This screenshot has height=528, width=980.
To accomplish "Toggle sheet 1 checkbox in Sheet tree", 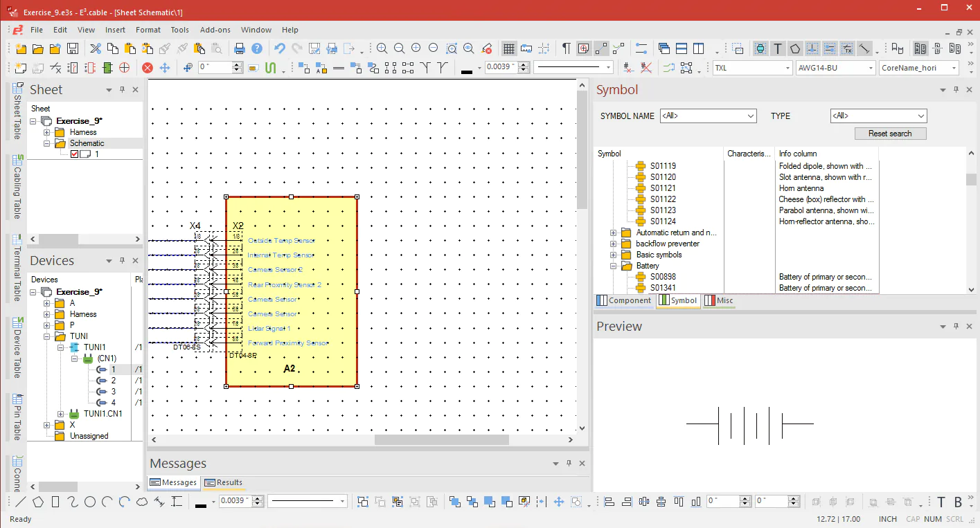I will pos(75,154).
